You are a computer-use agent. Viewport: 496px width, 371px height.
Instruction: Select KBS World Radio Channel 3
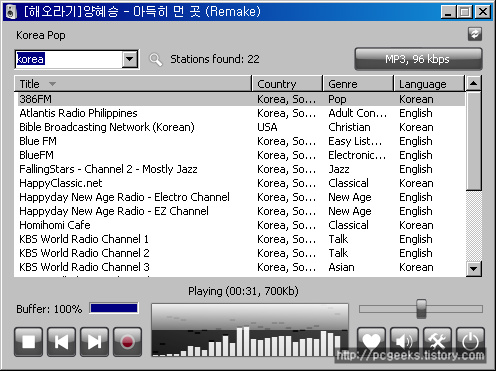tap(241, 267)
